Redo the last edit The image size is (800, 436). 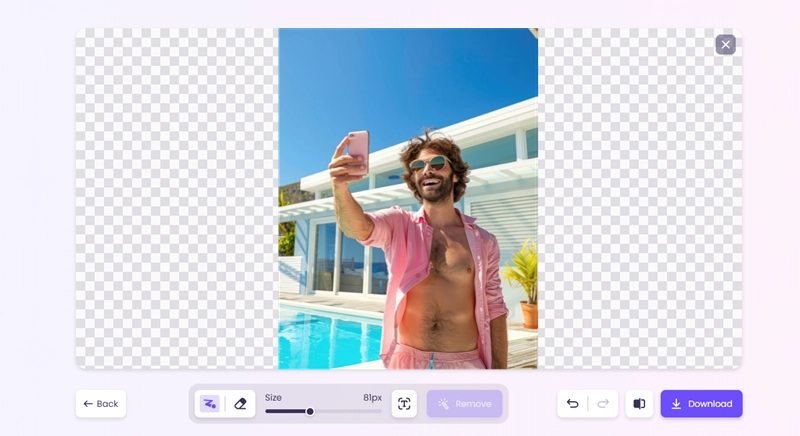603,404
